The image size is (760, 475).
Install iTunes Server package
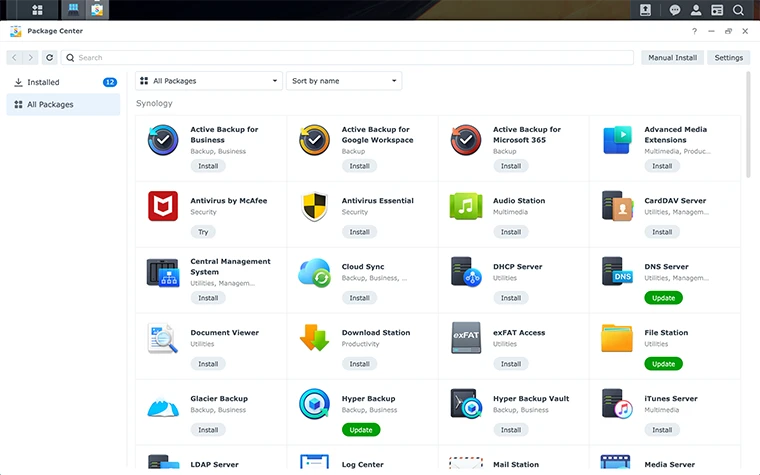point(662,430)
